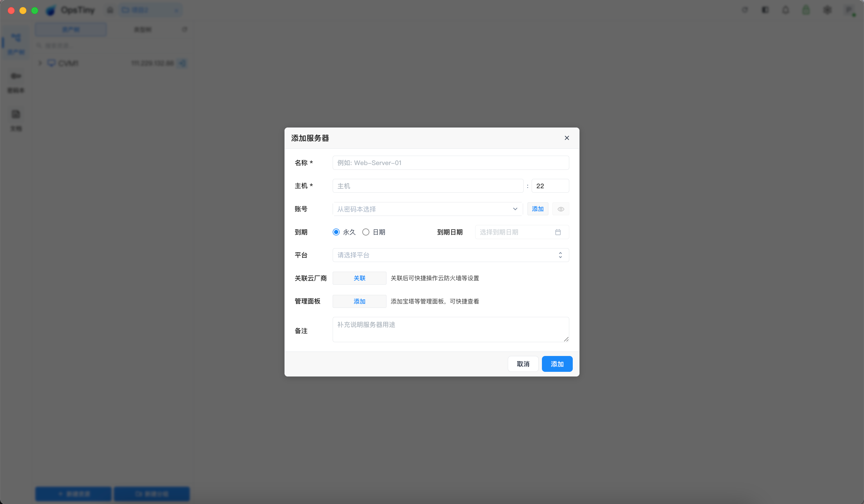This screenshot has width=864, height=504.
Task: Click the 取消 button
Action: click(x=523, y=364)
